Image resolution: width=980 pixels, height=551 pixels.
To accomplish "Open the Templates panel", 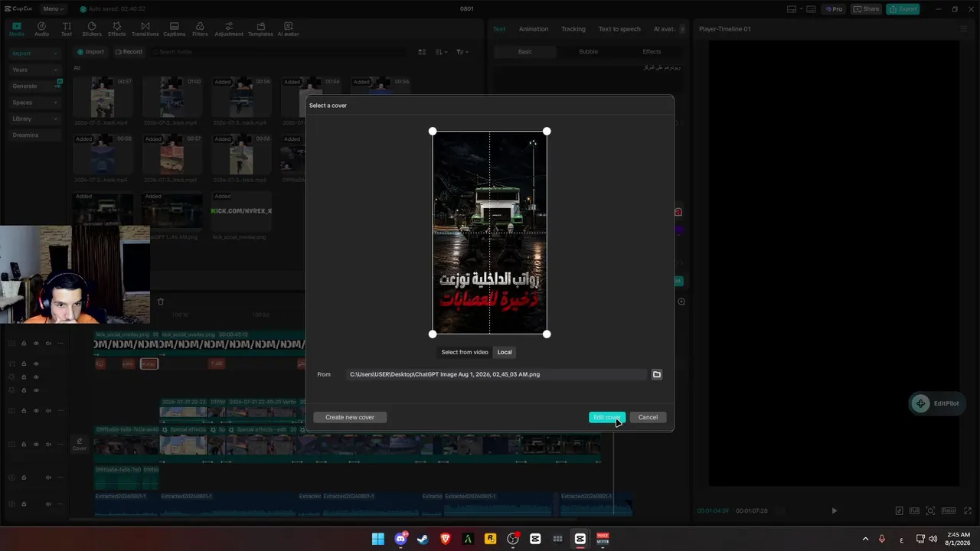I will 260,29.
